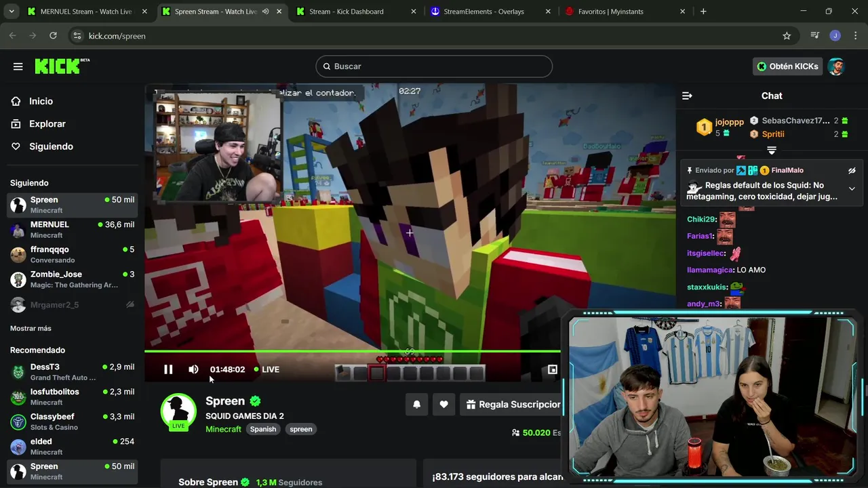Screen dimensions: 868x488
Task: Click the KICK logo
Action: point(62,66)
